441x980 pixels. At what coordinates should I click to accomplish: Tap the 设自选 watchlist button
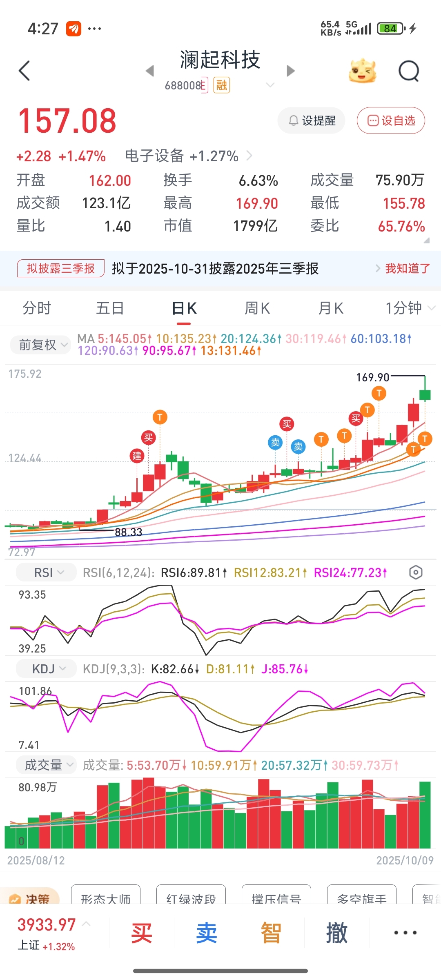point(391,120)
